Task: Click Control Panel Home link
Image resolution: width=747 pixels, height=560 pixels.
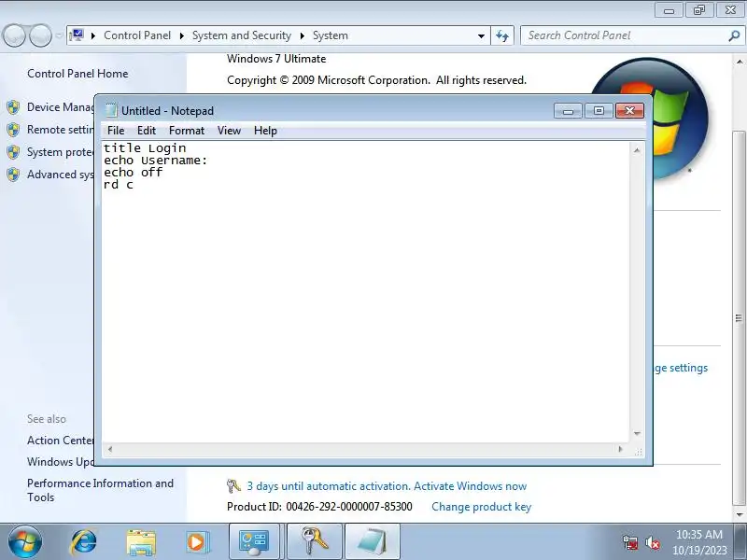Action: pyautogui.click(x=78, y=74)
